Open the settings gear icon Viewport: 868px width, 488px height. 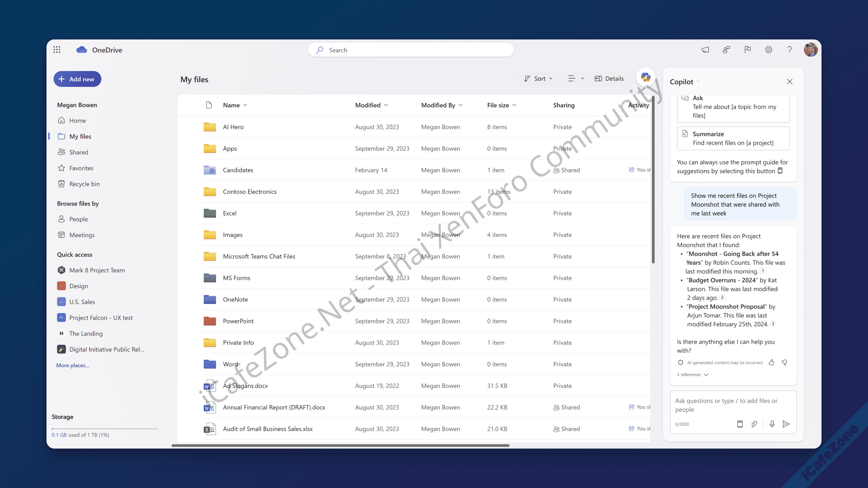(x=768, y=50)
